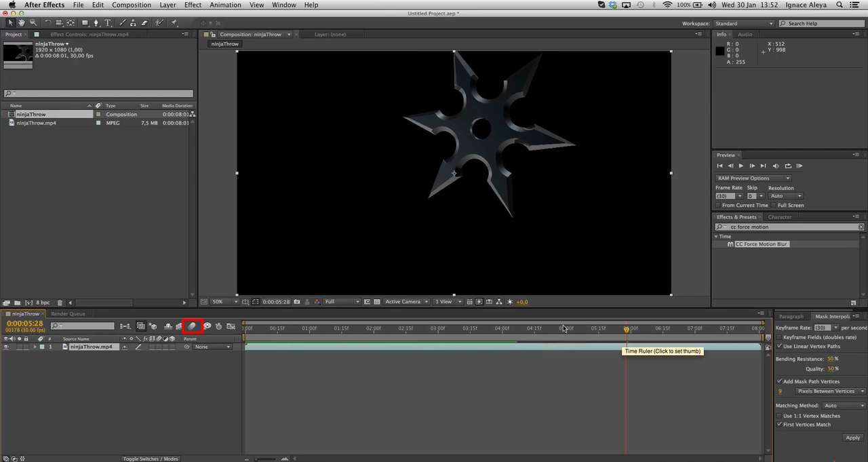The width and height of the screenshot is (868, 462).
Task: Select the Horizontal Type tool
Action: pyautogui.click(x=108, y=23)
